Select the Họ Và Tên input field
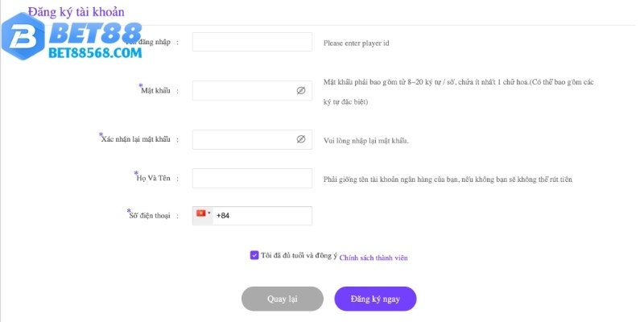644x322 pixels. (252, 178)
